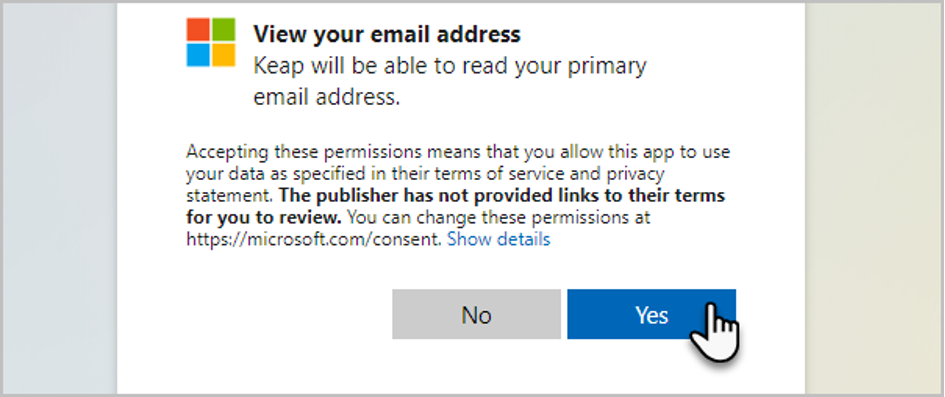The height and width of the screenshot is (397, 945).
Task: Click the gray background left of the dialog
Action: point(59,199)
